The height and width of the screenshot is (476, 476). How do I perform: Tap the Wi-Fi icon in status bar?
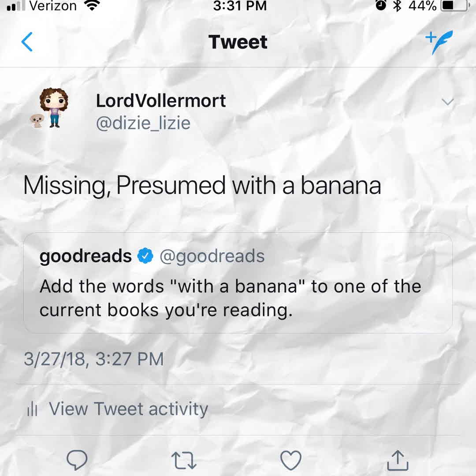coord(92,6)
